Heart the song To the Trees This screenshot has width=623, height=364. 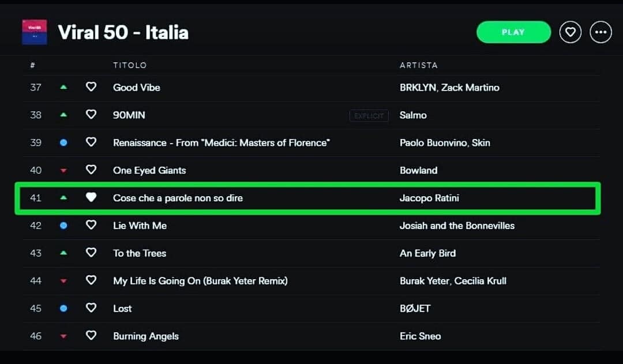[91, 252]
